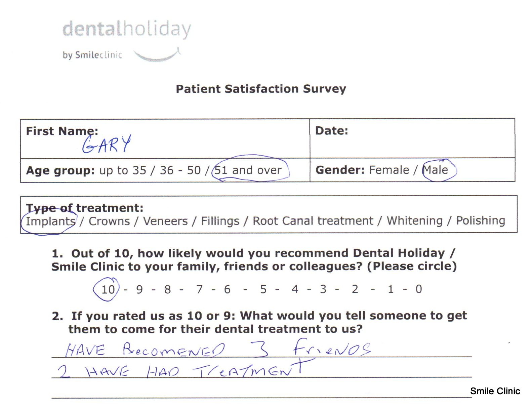Viewport: 532px width, 407px height.
Task: Select "Female" as gender
Action: click(389, 170)
